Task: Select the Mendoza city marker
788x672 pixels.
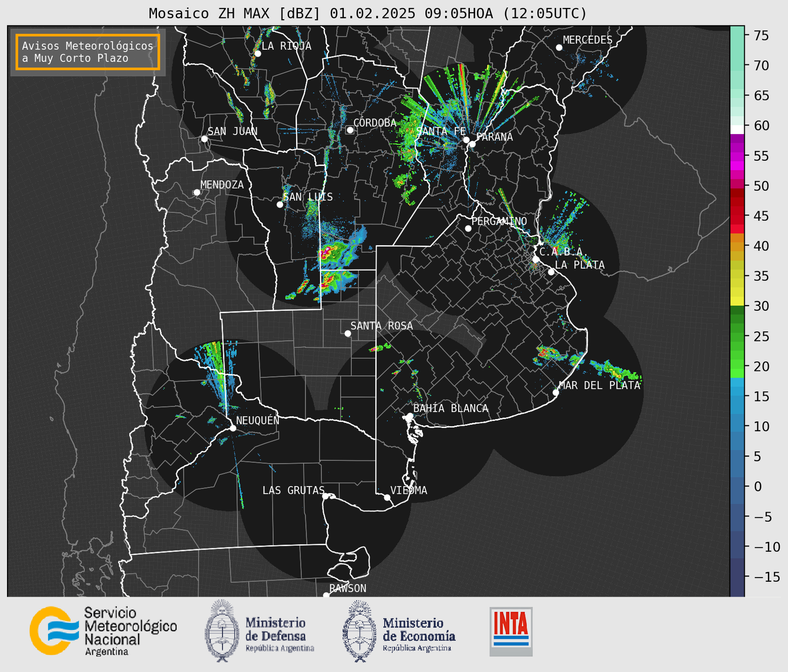Action: click(197, 193)
